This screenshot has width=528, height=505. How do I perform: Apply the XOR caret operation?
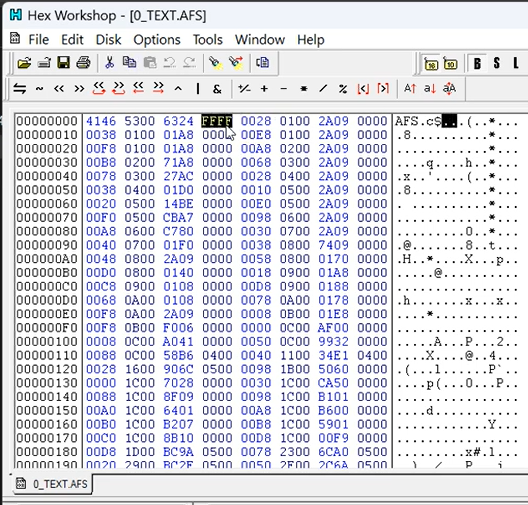coord(178,89)
